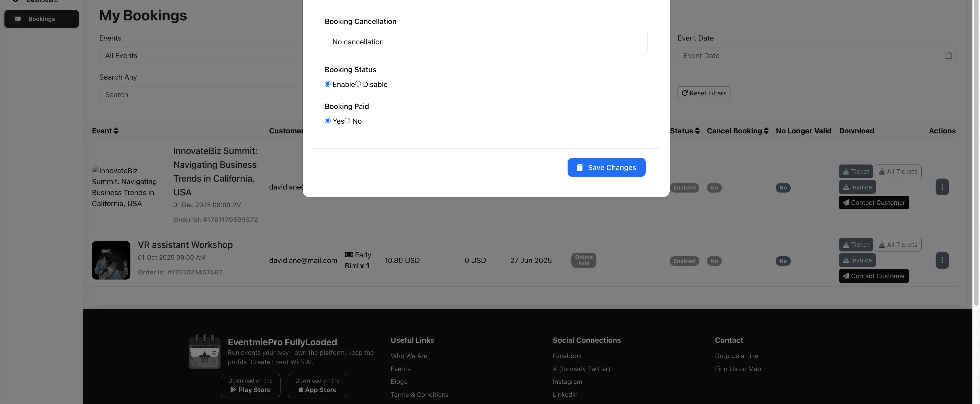Open the Booking Cancellation dropdown
Image resolution: width=980 pixels, height=404 pixels.
[485, 42]
